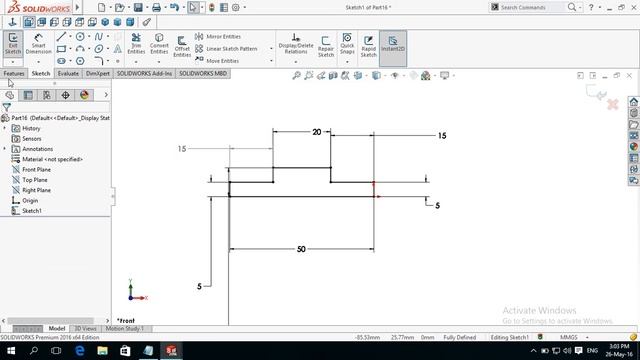Switch to the DimXpert tab
Viewport: 640px width, 360px height.
98,73
